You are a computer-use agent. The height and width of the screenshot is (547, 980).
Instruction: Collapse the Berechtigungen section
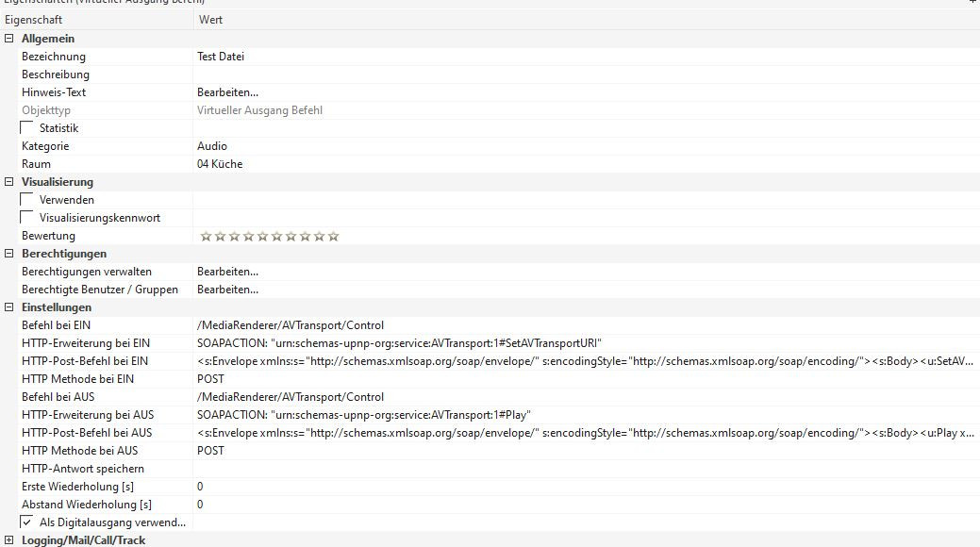(9, 254)
